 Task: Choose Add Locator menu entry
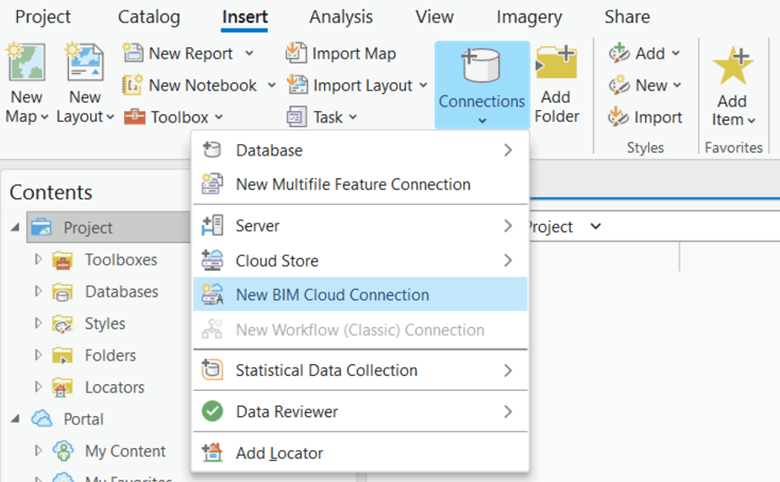pyautogui.click(x=360, y=453)
